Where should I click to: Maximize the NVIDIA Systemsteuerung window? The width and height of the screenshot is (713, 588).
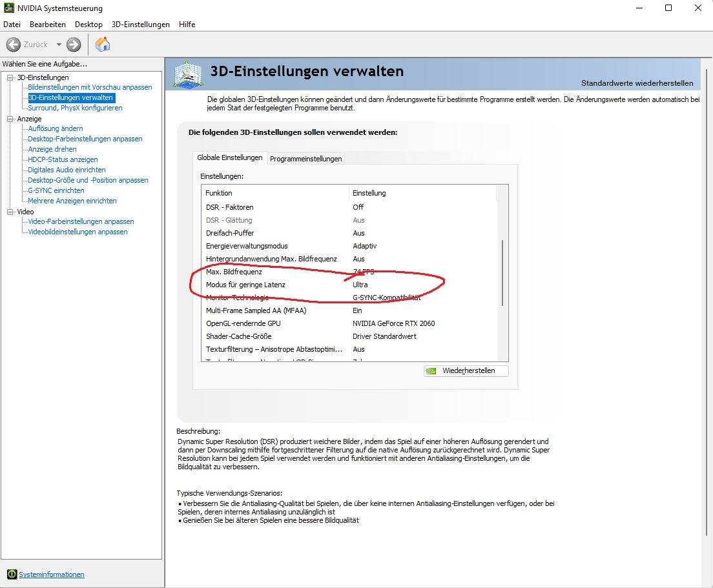[668, 8]
